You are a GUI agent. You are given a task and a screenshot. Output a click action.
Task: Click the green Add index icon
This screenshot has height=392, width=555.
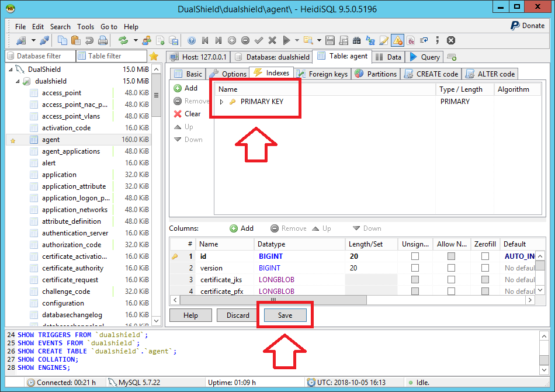pyautogui.click(x=178, y=88)
